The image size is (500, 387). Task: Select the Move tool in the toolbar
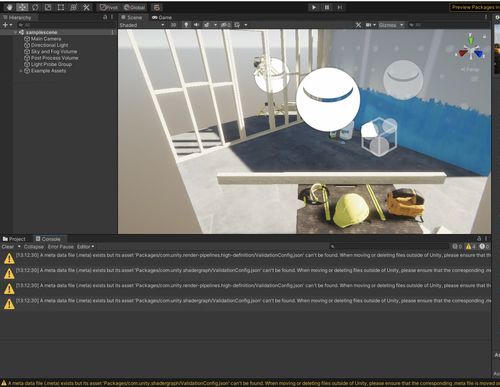pyautogui.click(x=22, y=7)
